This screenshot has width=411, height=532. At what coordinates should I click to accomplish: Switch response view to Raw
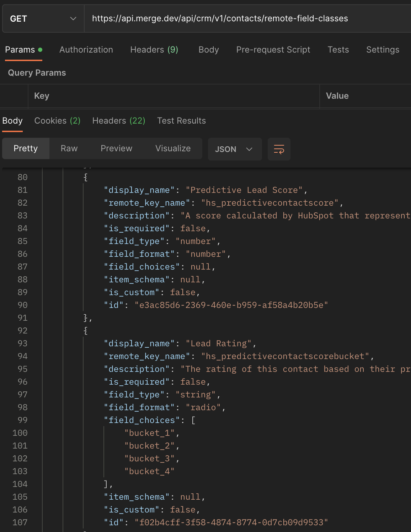[x=69, y=148]
